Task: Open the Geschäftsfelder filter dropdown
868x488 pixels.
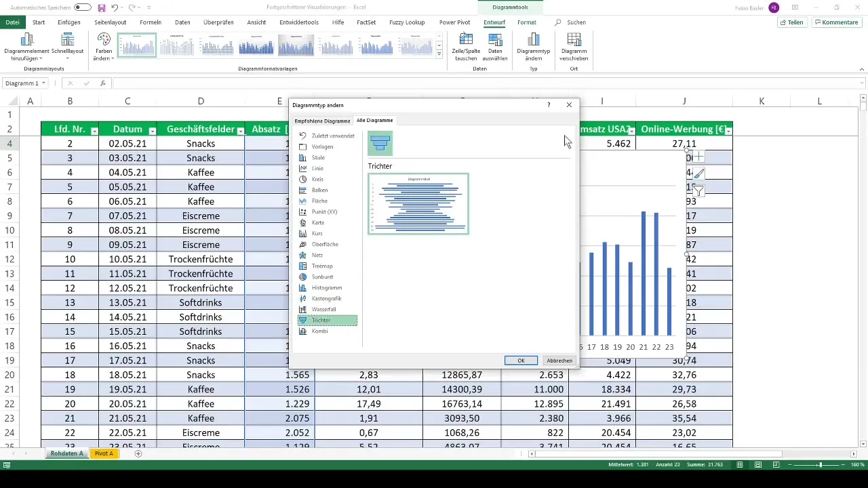Action: (241, 130)
